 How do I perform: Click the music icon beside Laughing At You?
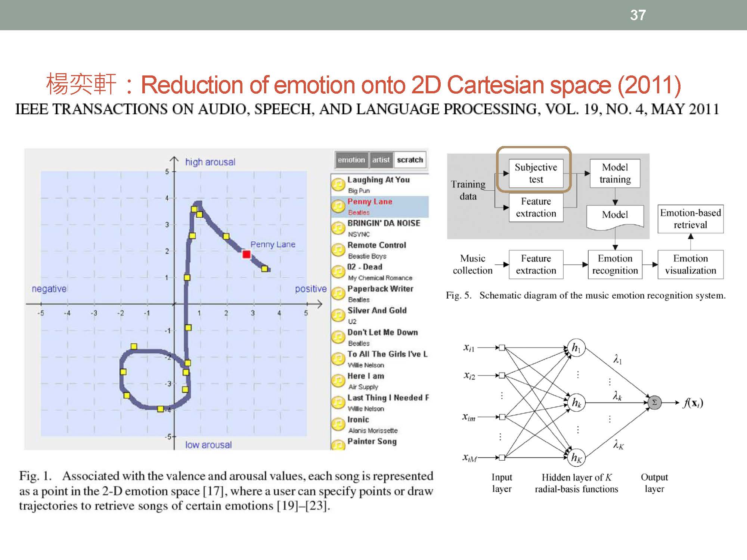coord(338,184)
